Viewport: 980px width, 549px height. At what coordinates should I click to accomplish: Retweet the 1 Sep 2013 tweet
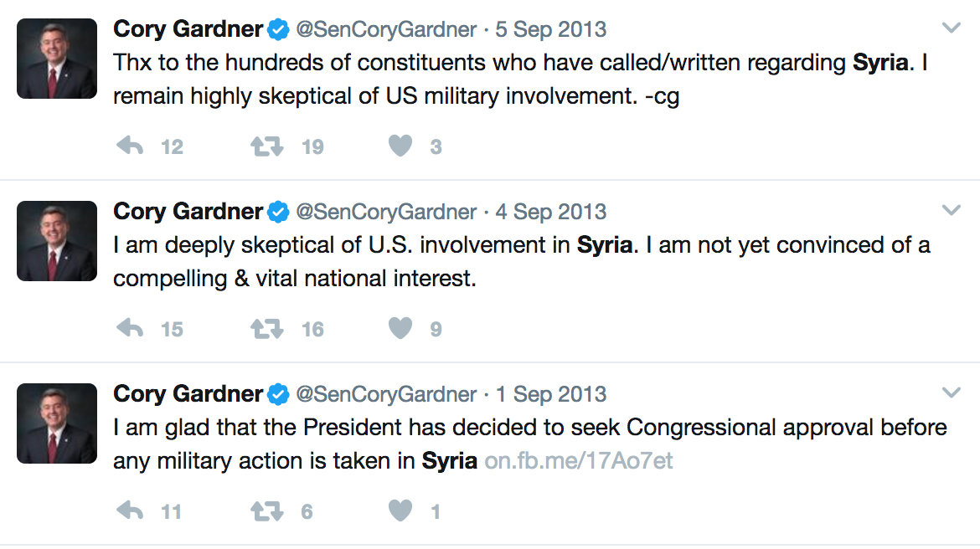tap(267, 512)
